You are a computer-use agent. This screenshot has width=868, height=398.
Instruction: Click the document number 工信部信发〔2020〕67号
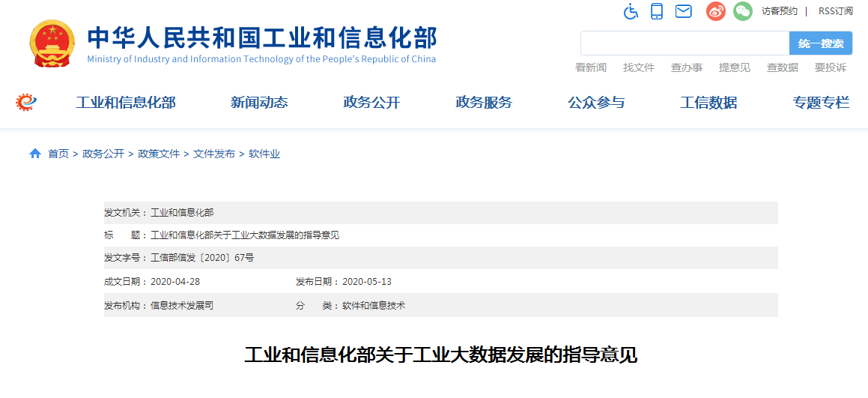coord(202,258)
